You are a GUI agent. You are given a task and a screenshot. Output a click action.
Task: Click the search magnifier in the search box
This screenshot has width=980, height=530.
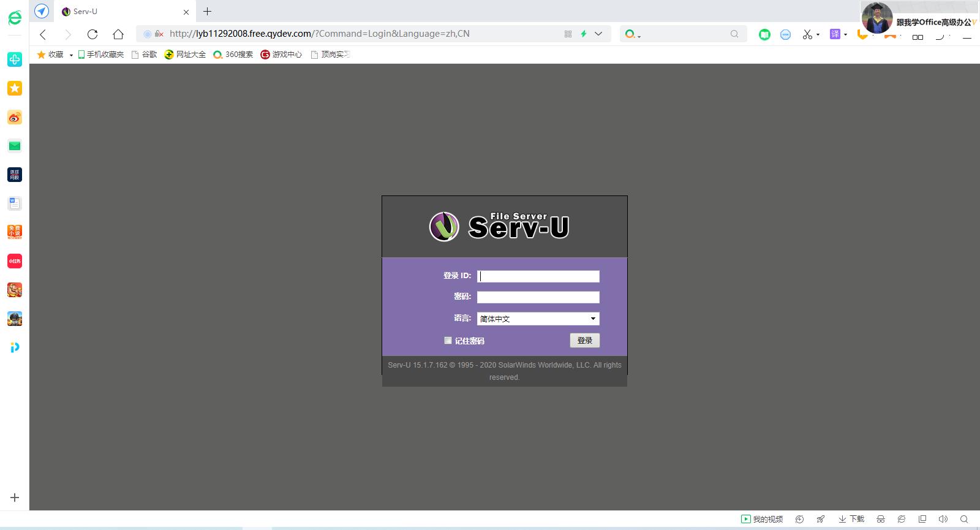click(734, 34)
